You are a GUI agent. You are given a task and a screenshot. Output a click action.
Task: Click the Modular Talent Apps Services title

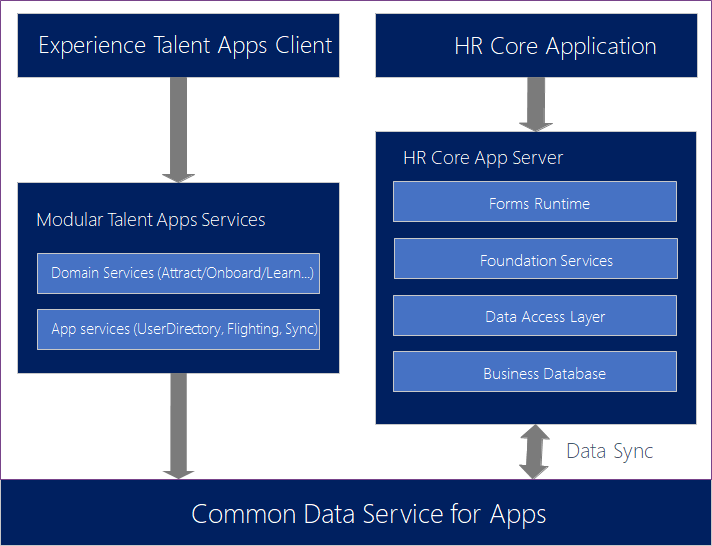(x=151, y=220)
